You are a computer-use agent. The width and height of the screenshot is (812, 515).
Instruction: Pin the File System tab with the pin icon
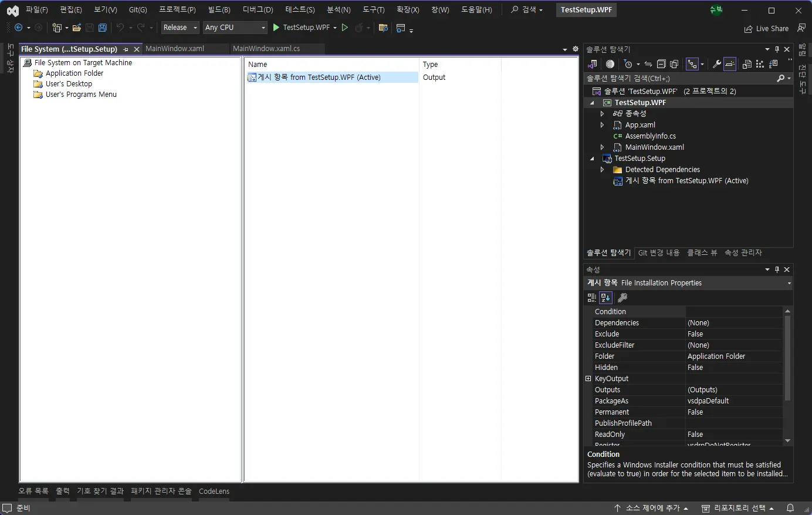(126, 49)
